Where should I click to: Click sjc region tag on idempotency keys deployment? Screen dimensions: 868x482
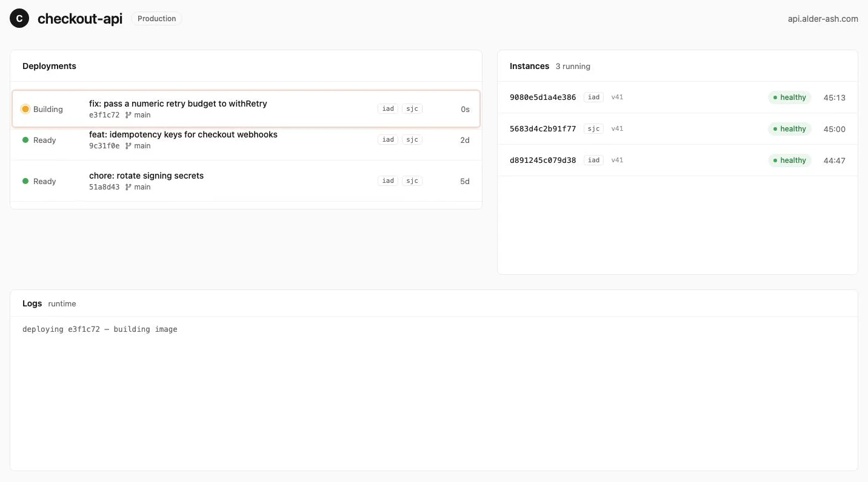click(412, 140)
